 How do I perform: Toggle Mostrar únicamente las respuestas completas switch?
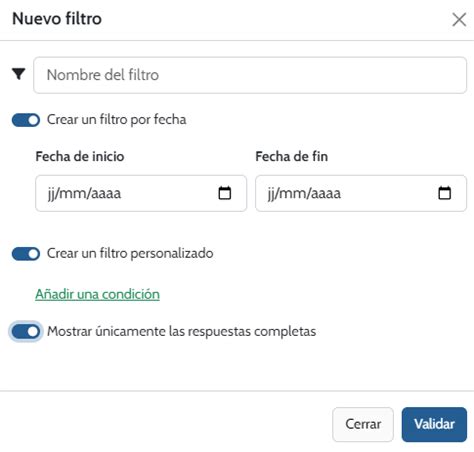click(x=26, y=331)
